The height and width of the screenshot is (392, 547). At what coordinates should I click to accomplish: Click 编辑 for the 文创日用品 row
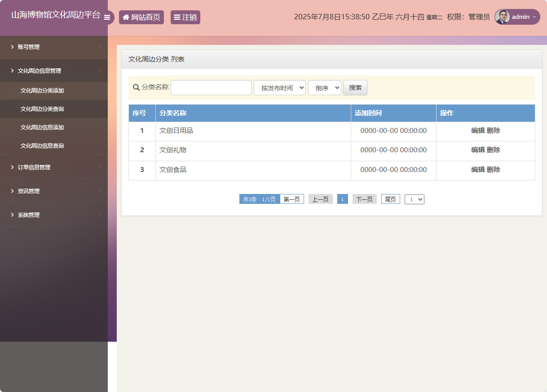pos(477,131)
